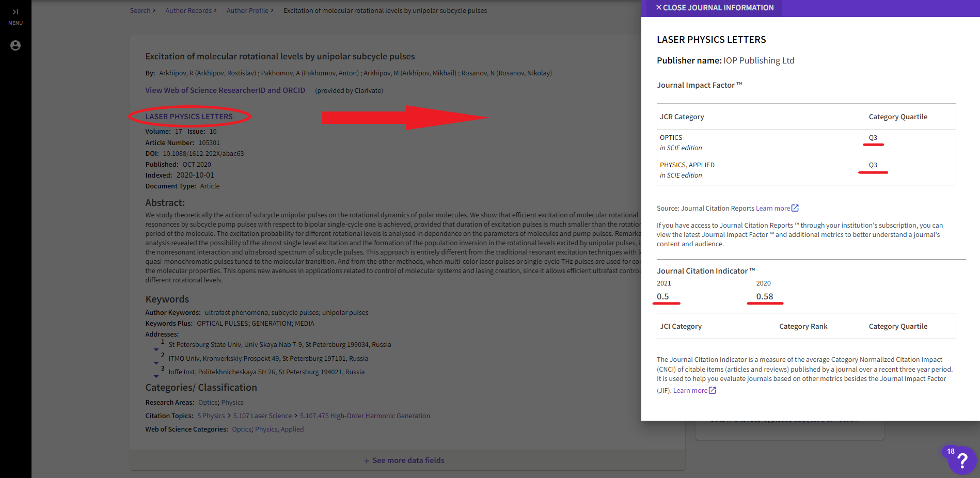The width and height of the screenshot is (980, 478).
Task: Expand the side menu icon
Action: click(x=15, y=12)
